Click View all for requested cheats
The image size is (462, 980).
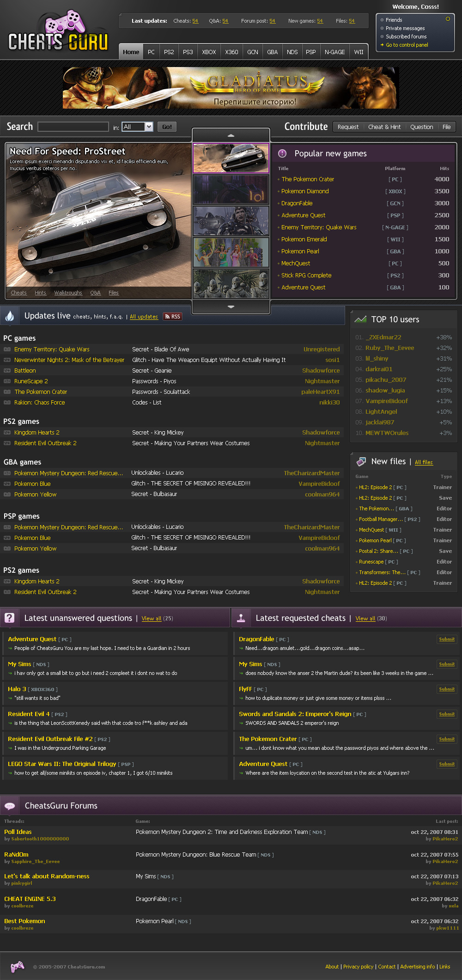[365, 619]
